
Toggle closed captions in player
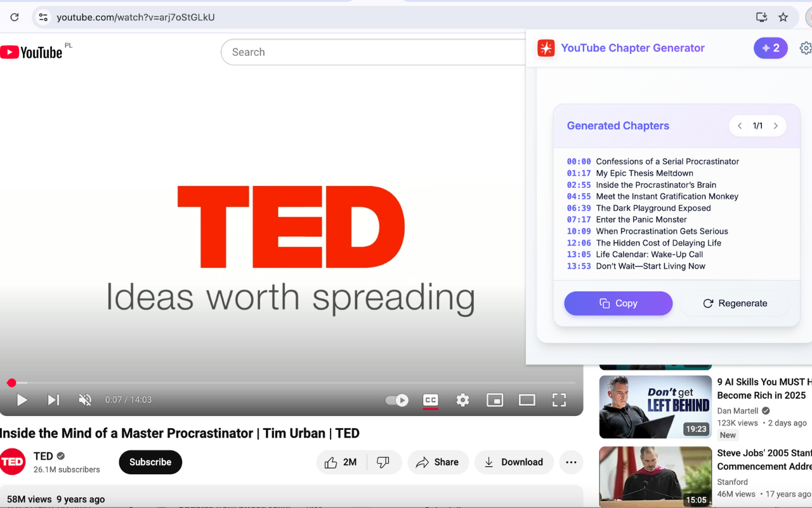coord(431,400)
